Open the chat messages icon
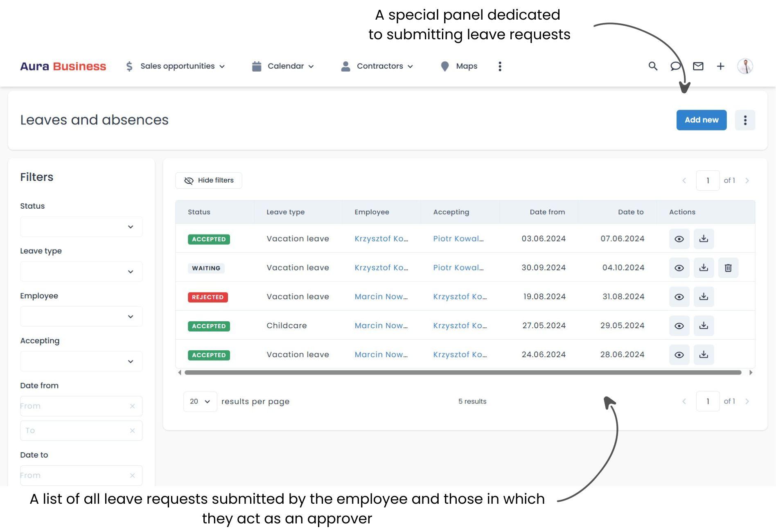Screen dimensions: 776x532 tap(675, 66)
